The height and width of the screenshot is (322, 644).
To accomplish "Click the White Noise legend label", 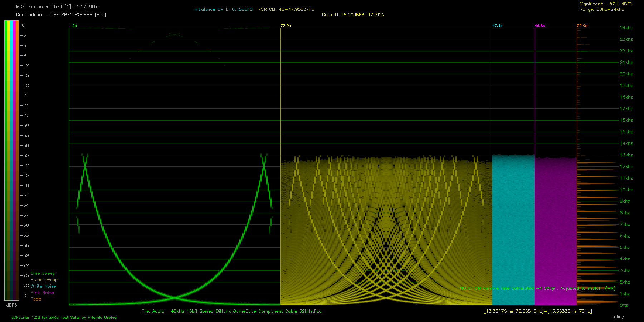I will (x=43, y=286).
